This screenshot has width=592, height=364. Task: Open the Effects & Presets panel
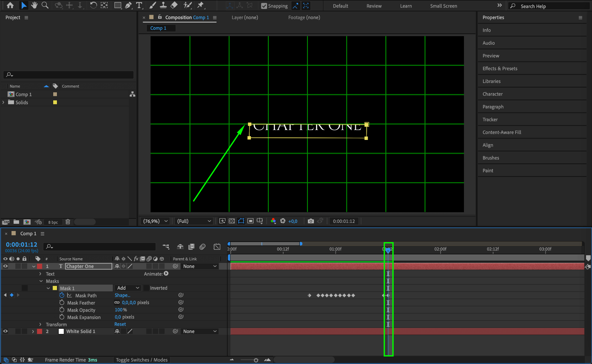(x=500, y=69)
